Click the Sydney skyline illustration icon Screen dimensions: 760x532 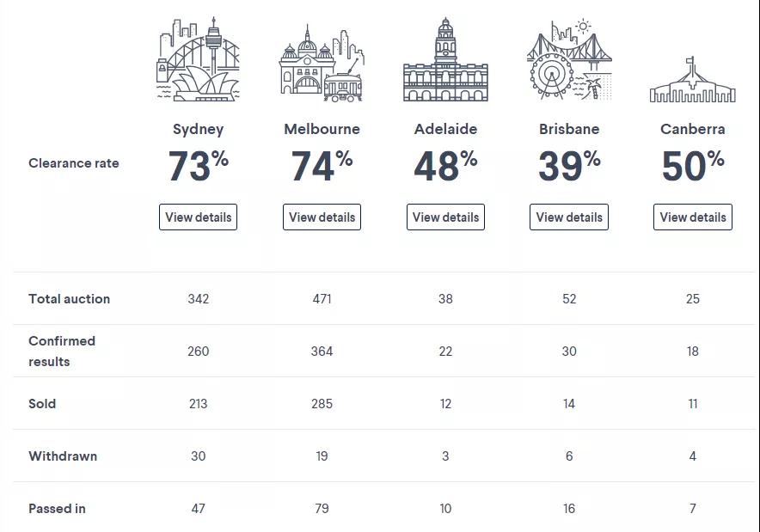pos(198,58)
